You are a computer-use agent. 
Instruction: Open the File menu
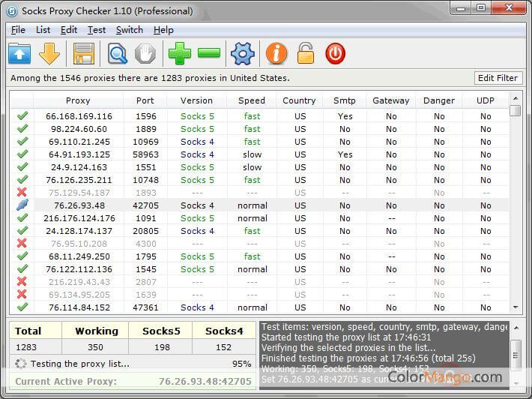coord(18,30)
